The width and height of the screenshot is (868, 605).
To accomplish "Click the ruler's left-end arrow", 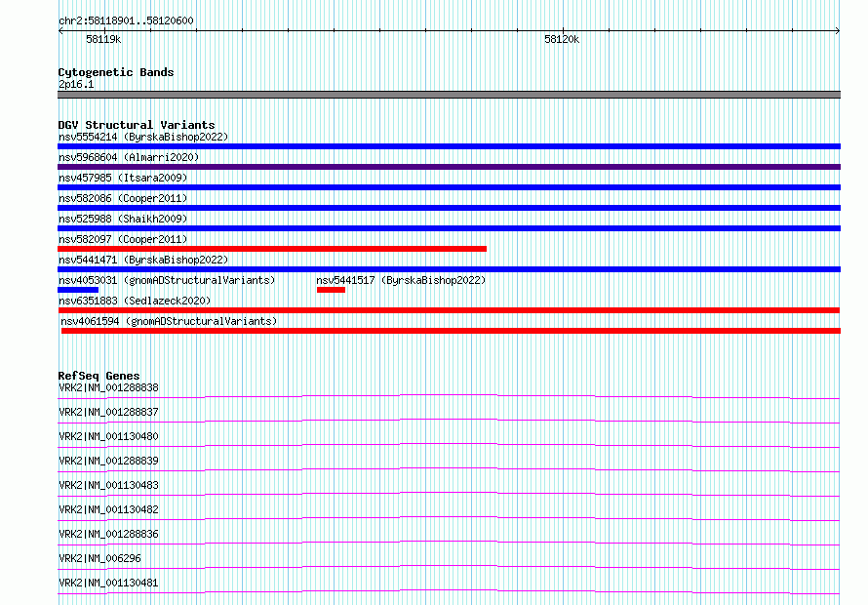I will click(x=60, y=31).
